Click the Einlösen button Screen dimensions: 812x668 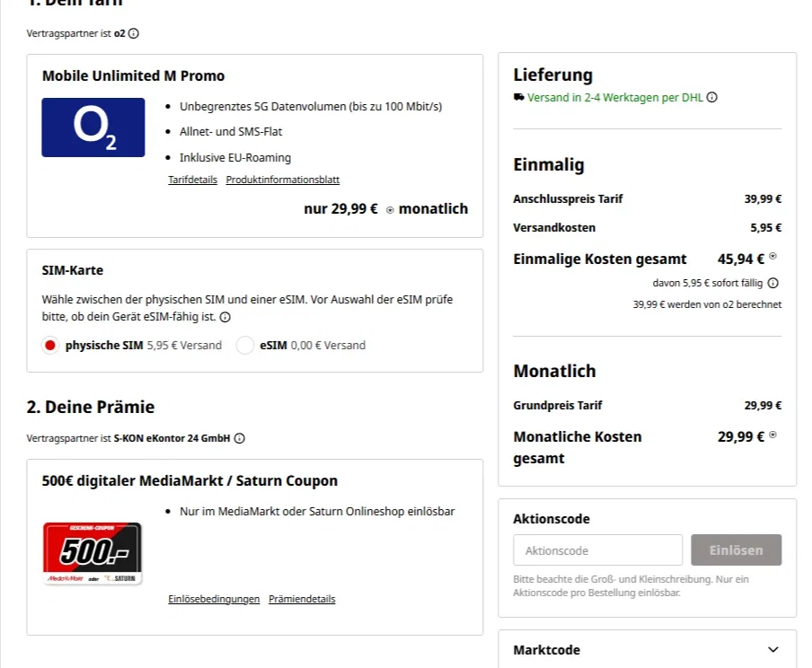(736, 550)
